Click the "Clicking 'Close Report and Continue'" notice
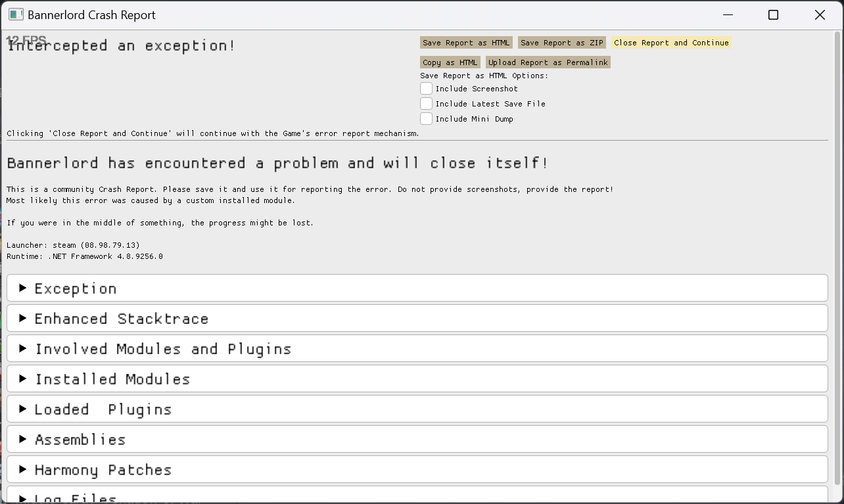The width and height of the screenshot is (844, 504). [x=213, y=133]
